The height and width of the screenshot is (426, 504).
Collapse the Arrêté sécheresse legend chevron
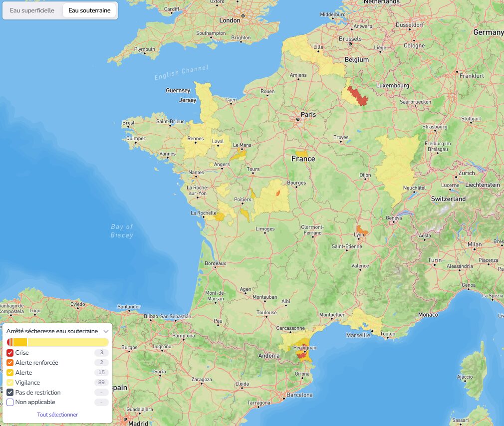106,331
